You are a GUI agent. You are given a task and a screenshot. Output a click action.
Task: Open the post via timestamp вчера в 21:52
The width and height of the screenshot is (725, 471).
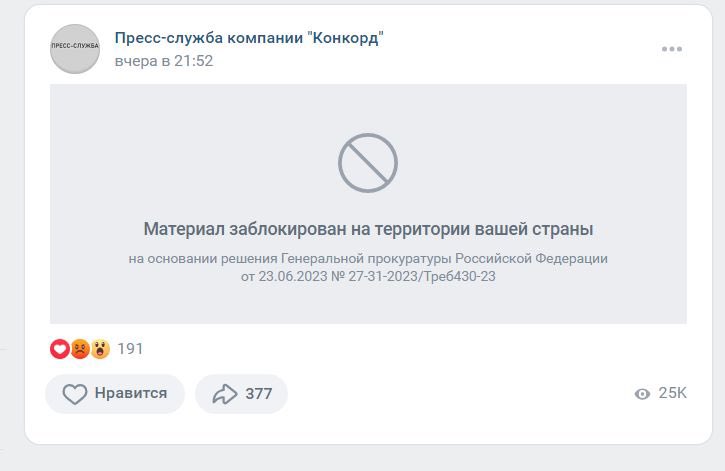(164, 61)
